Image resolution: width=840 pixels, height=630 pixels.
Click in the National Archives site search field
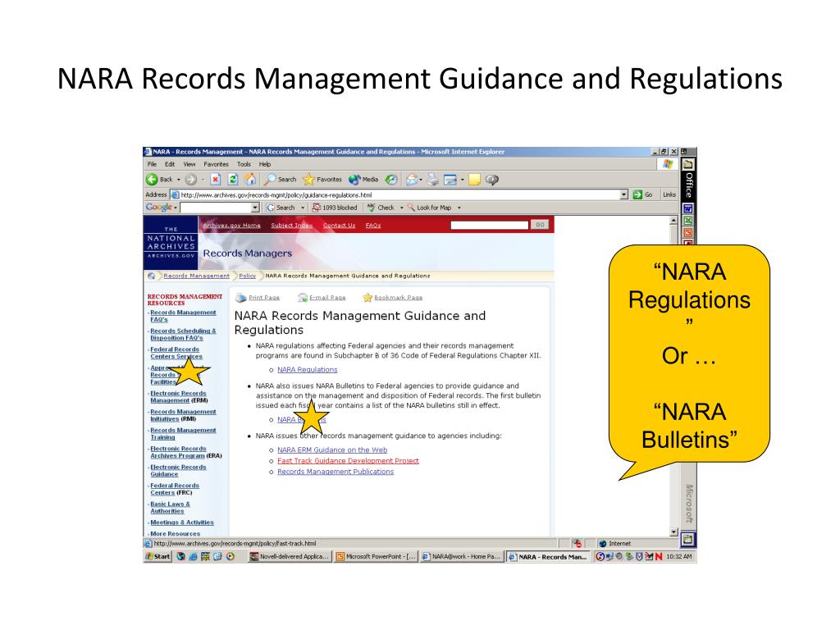[x=490, y=225]
